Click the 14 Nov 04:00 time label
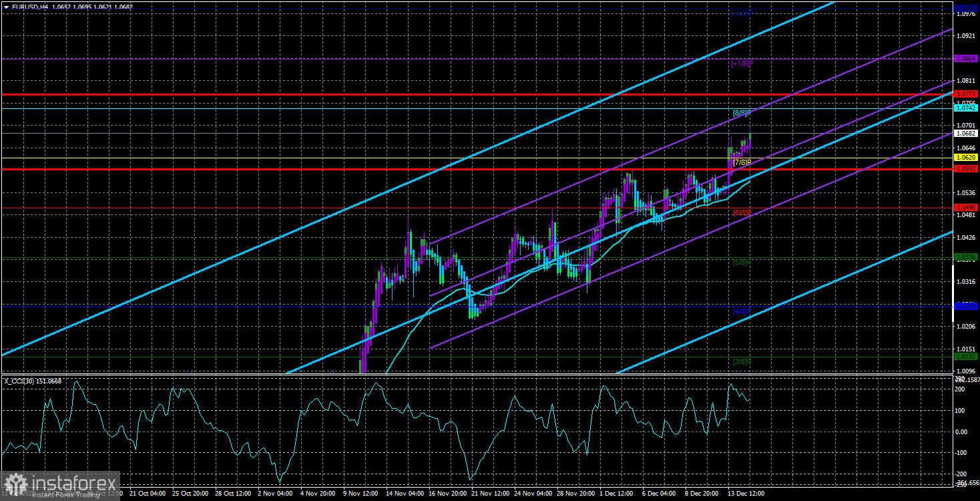 point(404,494)
